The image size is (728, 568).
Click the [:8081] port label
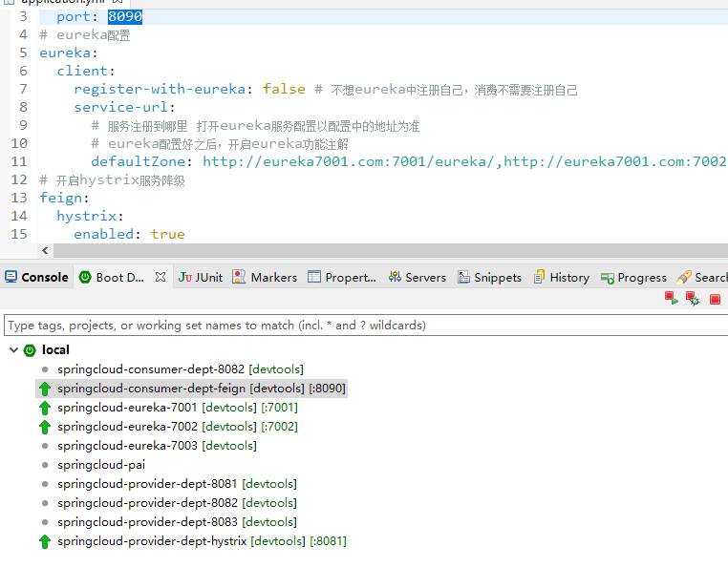coord(329,541)
